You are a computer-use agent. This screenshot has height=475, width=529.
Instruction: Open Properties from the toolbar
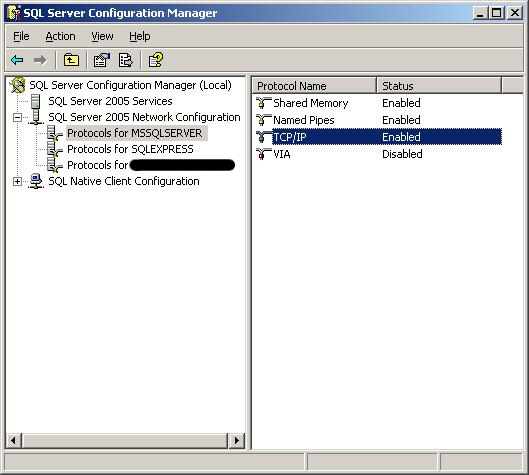102,60
